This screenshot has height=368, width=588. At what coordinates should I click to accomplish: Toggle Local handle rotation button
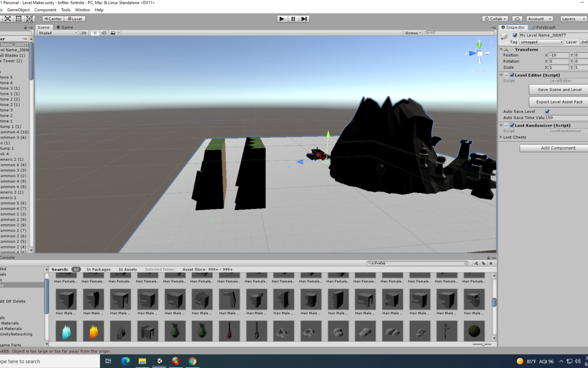point(75,19)
